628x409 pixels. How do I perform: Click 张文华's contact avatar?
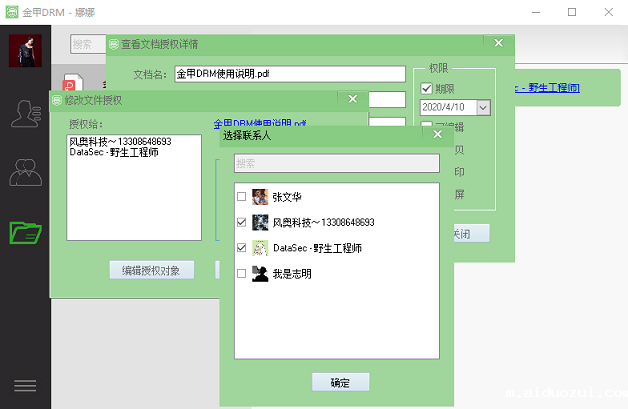(259, 197)
